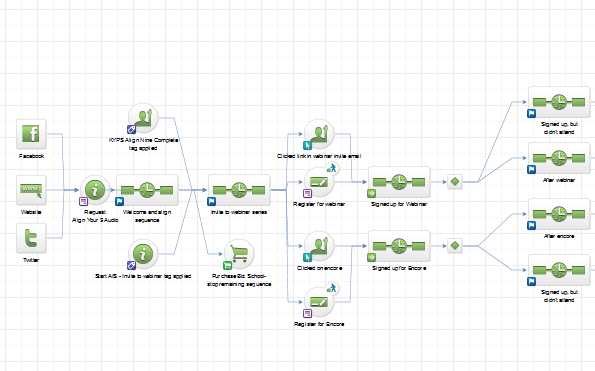Open the Register for webinar form goal
595x371 pixels.
click(x=319, y=182)
